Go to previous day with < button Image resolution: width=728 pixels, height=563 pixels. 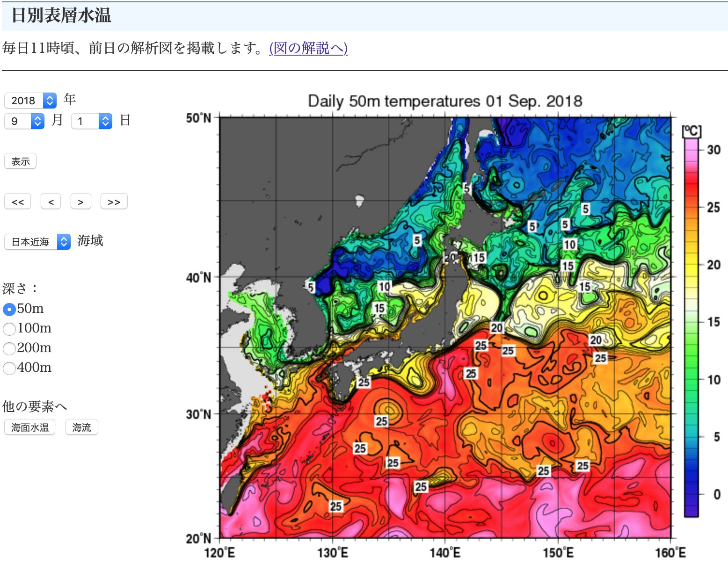51,202
